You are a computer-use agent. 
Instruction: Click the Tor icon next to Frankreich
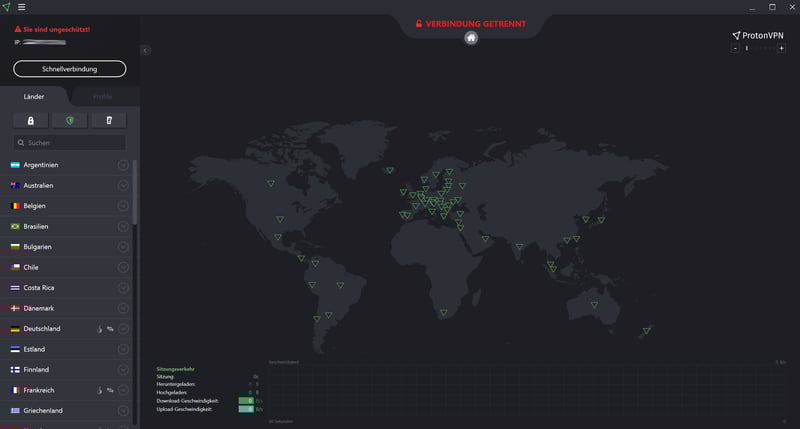pyautogui.click(x=99, y=390)
